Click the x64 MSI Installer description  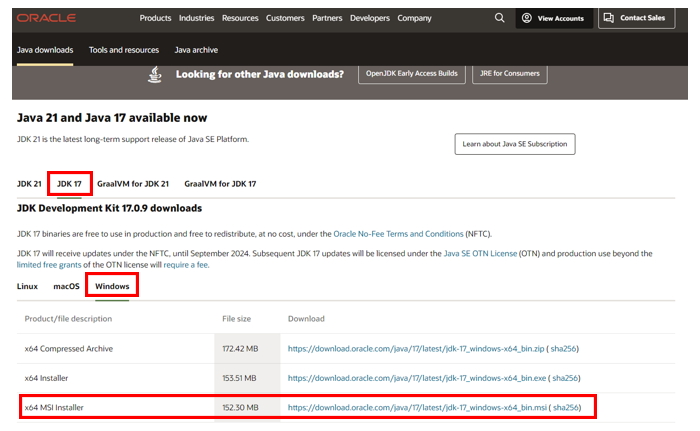coord(54,407)
